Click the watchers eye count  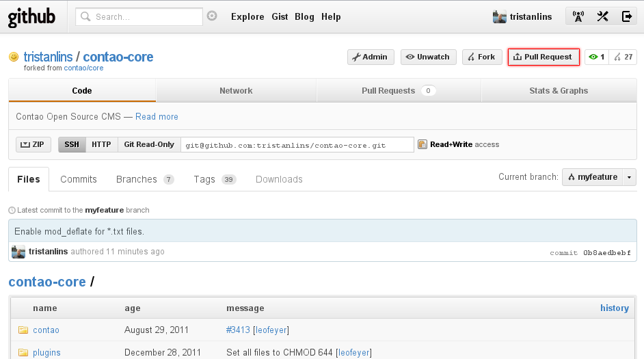[596, 57]
